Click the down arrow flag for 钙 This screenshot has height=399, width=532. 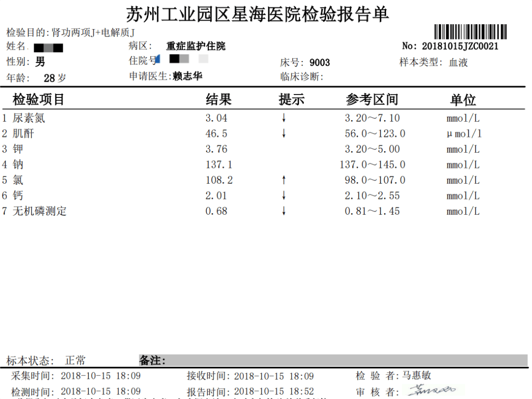(x=284, y=196)
